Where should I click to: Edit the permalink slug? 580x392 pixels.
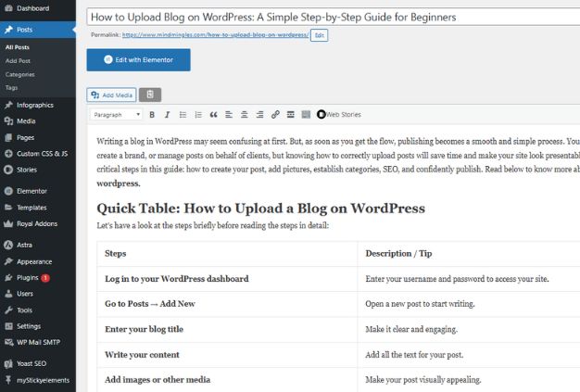(x=320, y=35)
